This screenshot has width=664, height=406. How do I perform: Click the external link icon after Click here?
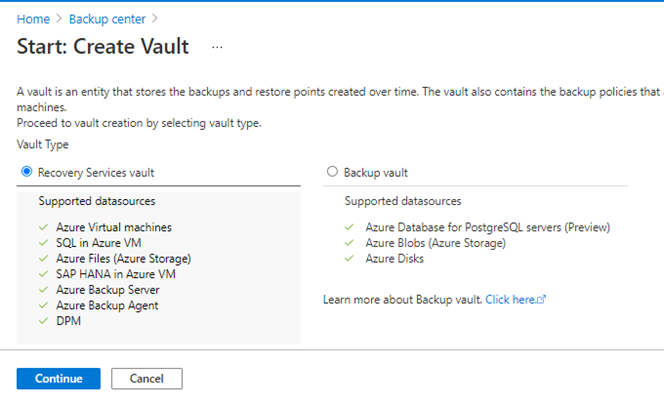click(541, 299)
